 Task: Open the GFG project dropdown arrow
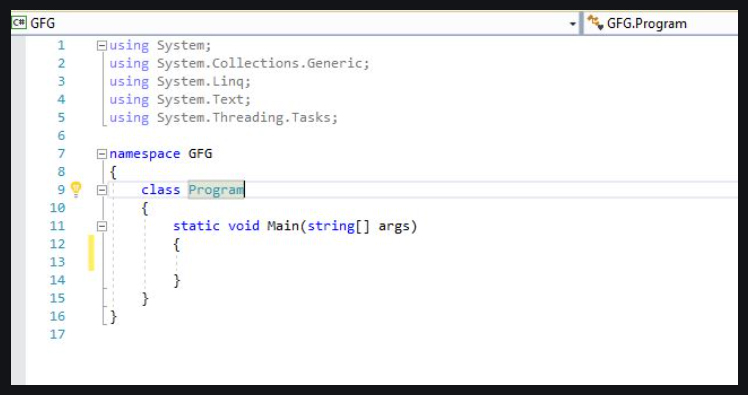point(573,24)
